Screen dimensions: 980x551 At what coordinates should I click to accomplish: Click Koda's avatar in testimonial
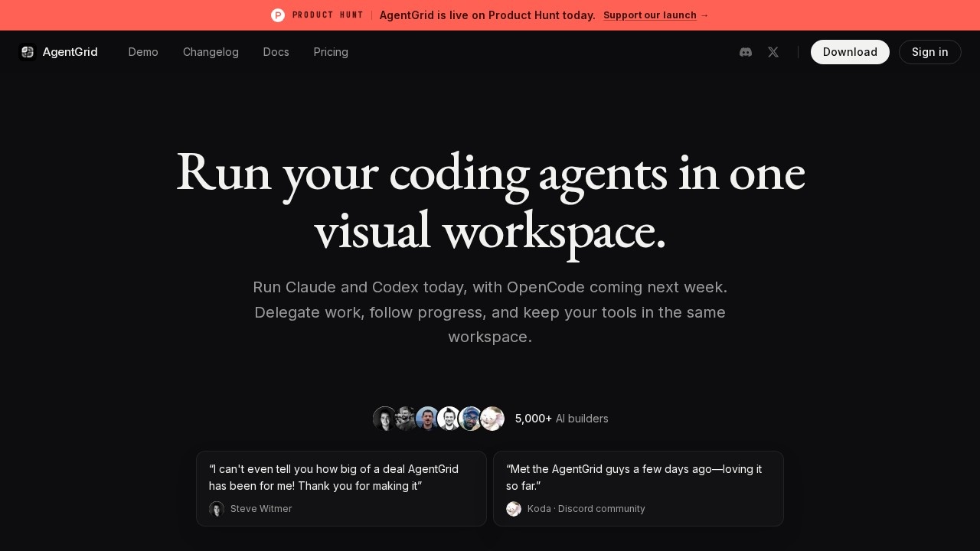(514, 509)
